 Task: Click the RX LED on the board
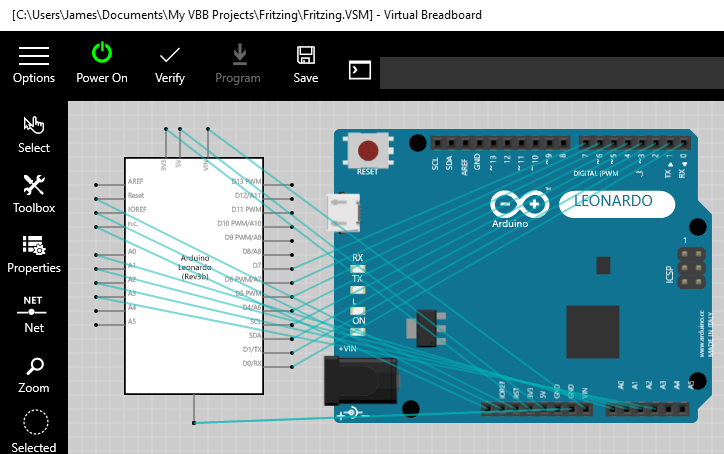point(358,269)
